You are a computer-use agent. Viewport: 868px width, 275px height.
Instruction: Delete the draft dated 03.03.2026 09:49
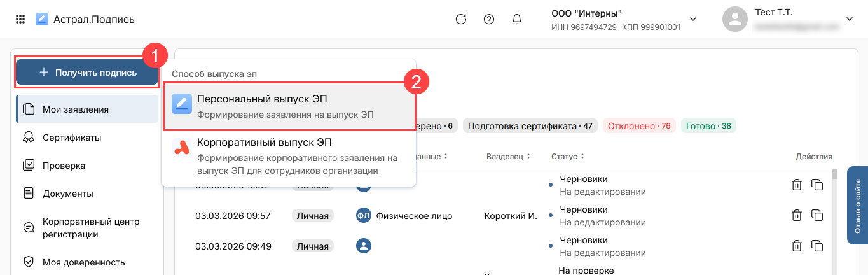click(x=796, y=246)
